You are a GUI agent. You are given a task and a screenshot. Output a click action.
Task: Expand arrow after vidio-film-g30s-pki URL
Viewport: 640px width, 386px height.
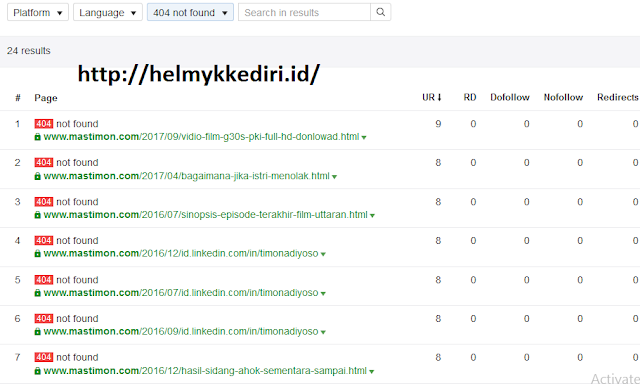point(364,138)
